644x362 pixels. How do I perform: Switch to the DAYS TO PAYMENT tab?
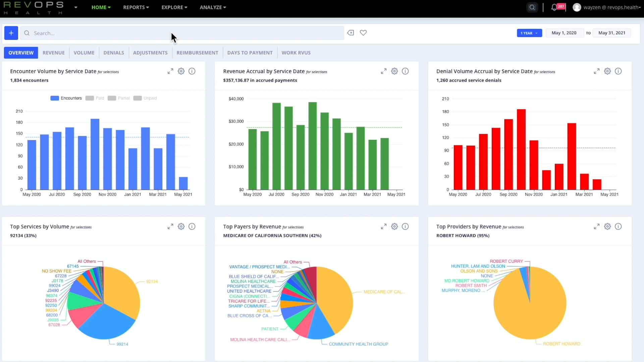pyautogui.click(x=250, y=53)
